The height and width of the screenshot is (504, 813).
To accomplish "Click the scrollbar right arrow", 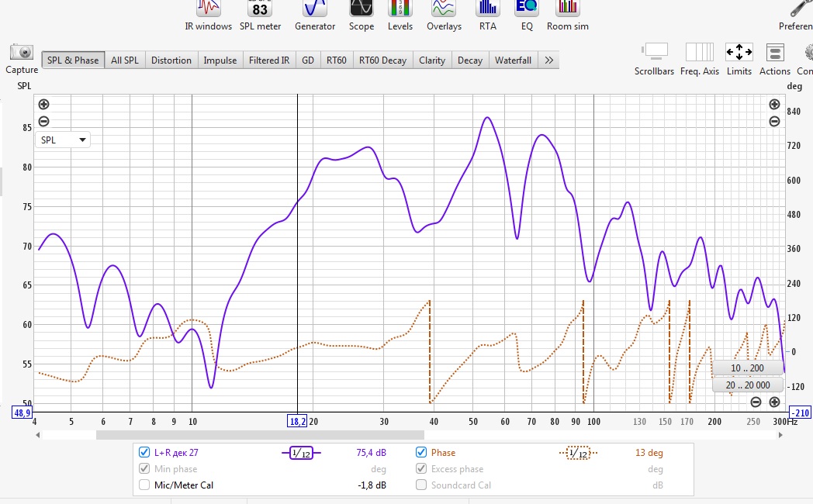I will 780,435.
